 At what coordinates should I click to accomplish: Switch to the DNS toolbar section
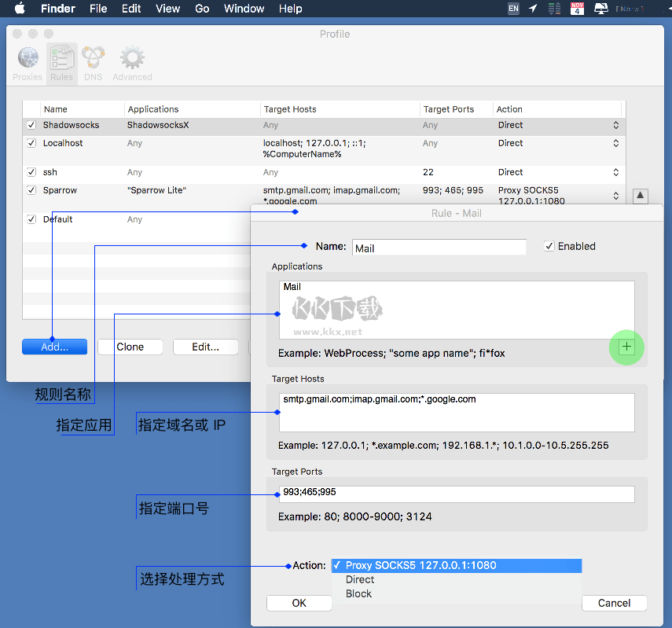(x=93, y=63)
